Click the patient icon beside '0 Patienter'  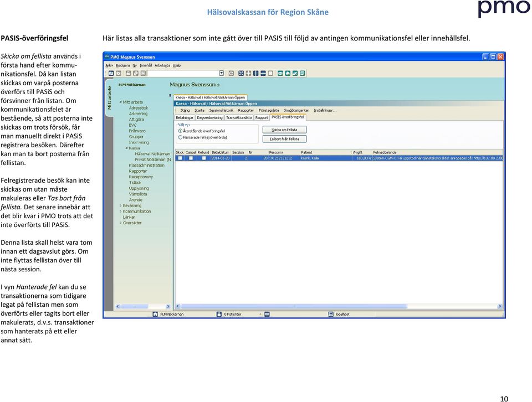[219, 314]
